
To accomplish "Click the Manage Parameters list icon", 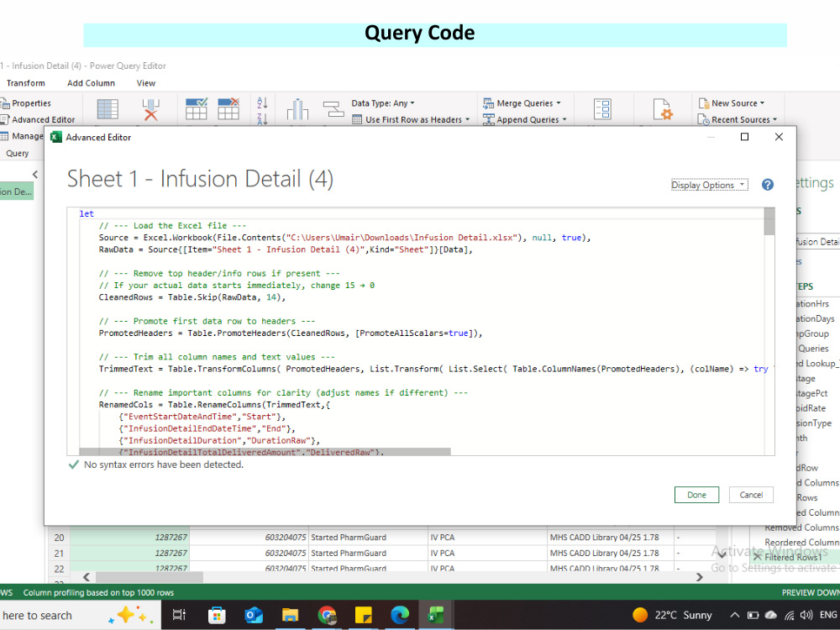I will (x=602, y=109).
